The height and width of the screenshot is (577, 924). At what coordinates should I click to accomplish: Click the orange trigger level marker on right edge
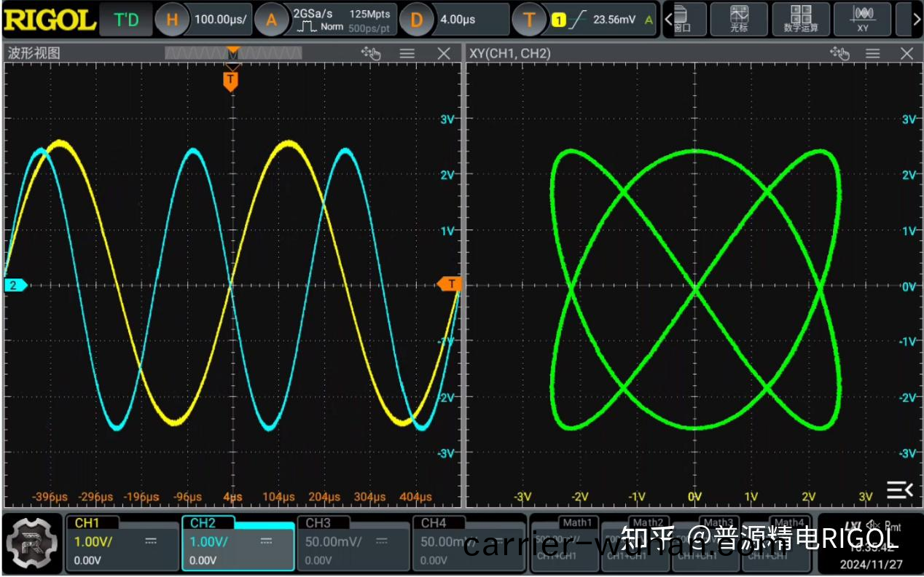click(x=450, y=284)
